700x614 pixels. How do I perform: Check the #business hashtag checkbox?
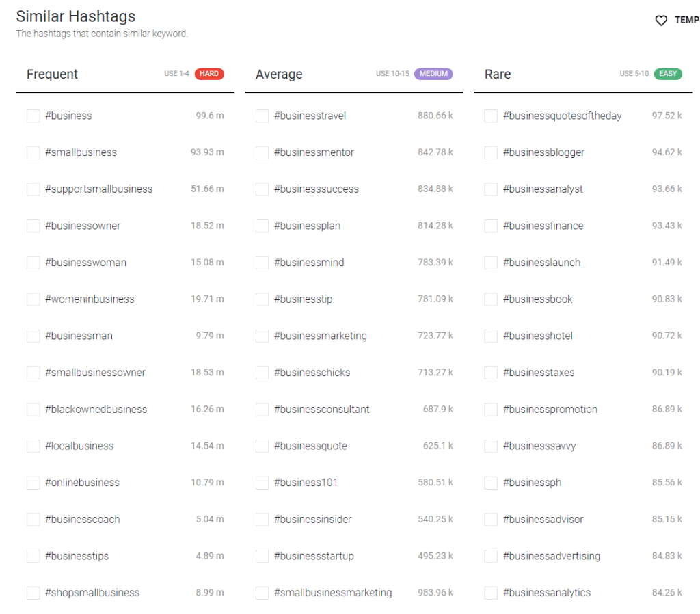[33, 116]
